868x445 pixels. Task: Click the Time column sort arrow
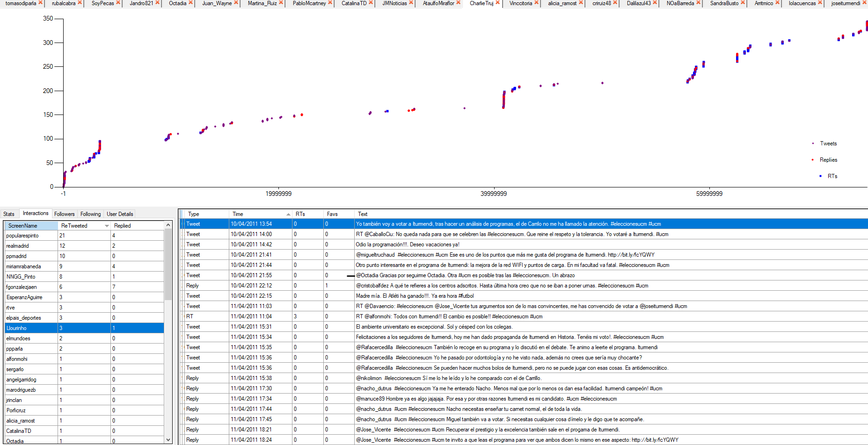tap(288, 214)
